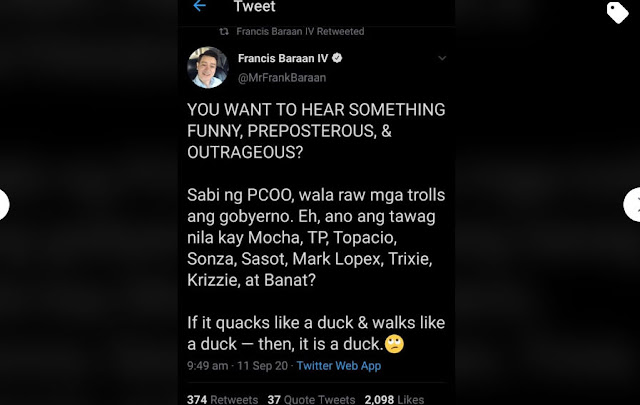
Task: Go to the previous image with the left arrow
Action: pos(3,203)
